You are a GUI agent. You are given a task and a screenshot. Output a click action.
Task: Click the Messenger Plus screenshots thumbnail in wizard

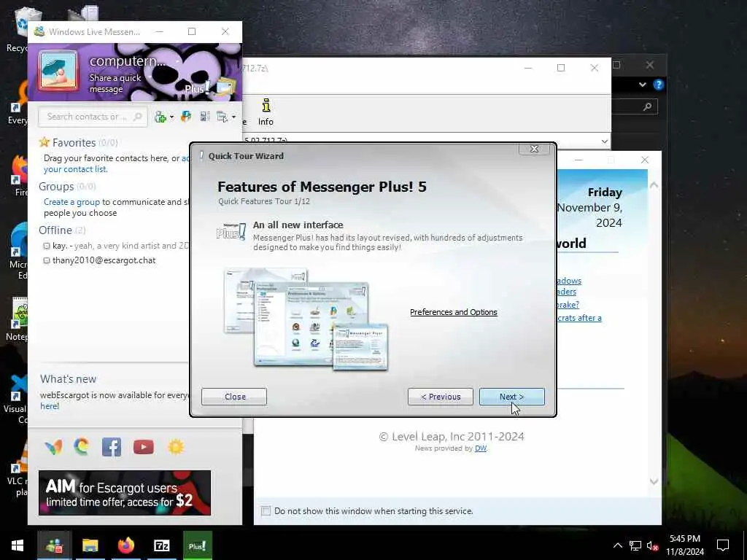306,319
